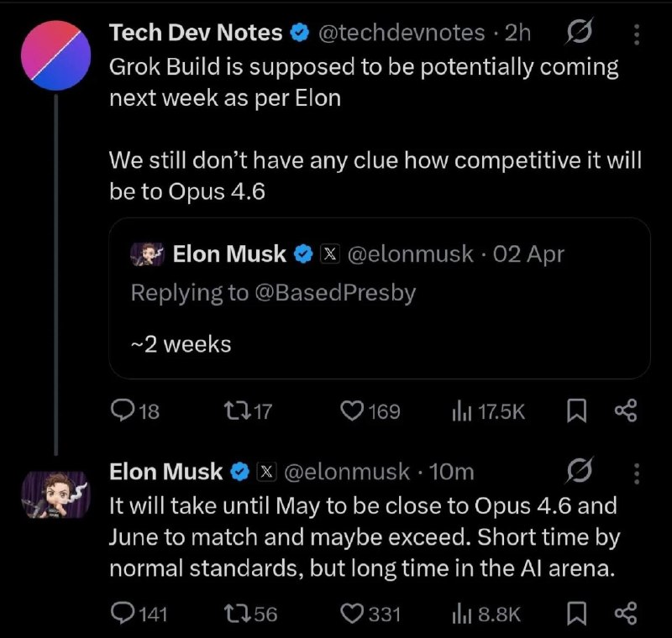View analytics showing 17.5K views
The height and width of the screenshot is (638, 672).
pos(460,411)
